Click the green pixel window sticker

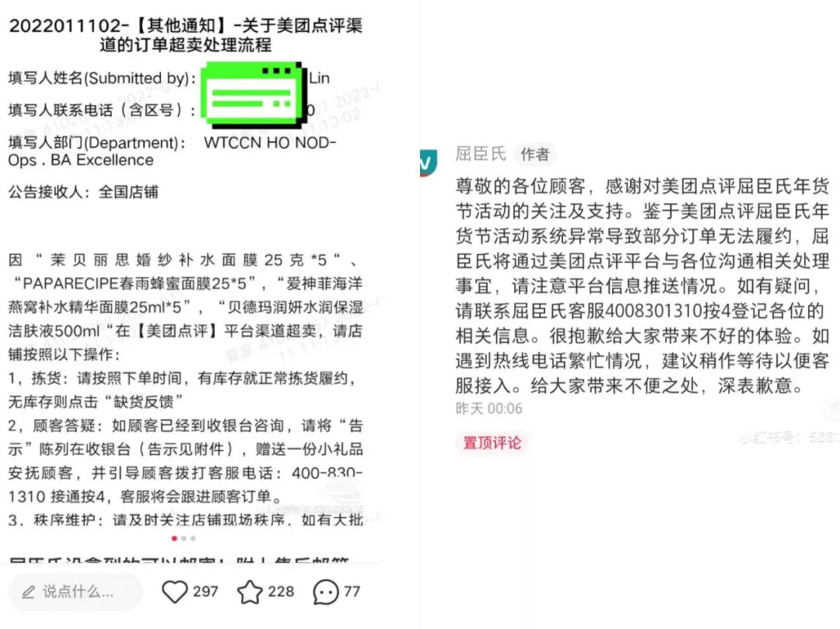click(252, 96)
